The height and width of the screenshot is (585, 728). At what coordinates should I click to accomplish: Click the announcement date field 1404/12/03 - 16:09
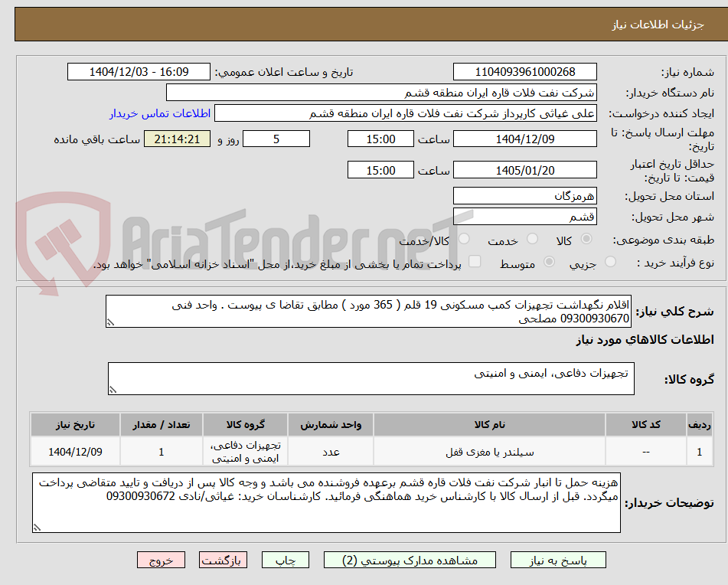tap(139, 72)
